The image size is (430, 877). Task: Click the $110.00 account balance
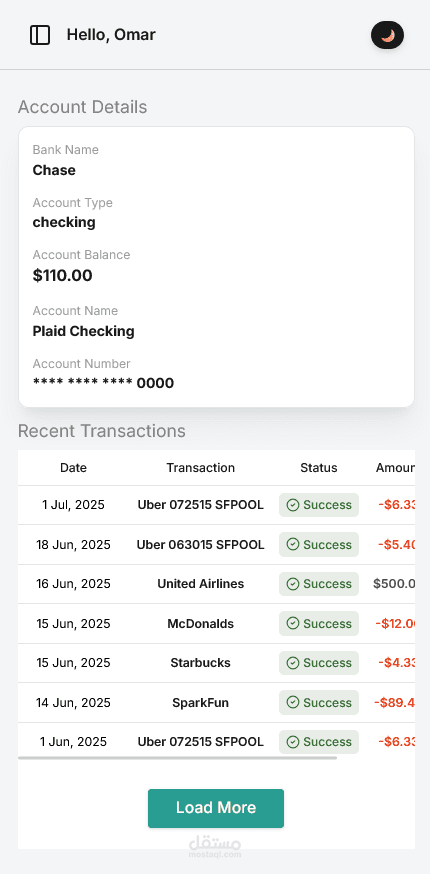coord(62,275)
